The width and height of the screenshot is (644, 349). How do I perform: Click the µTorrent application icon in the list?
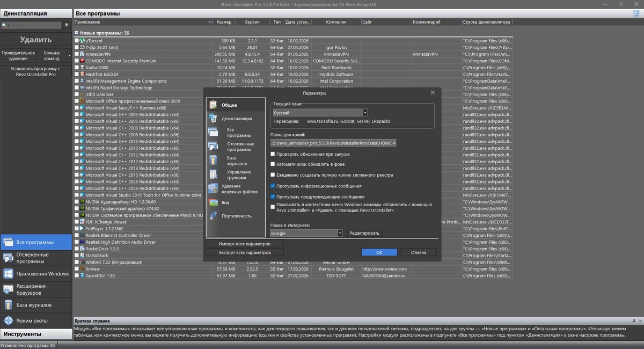[x=82, y=41]
